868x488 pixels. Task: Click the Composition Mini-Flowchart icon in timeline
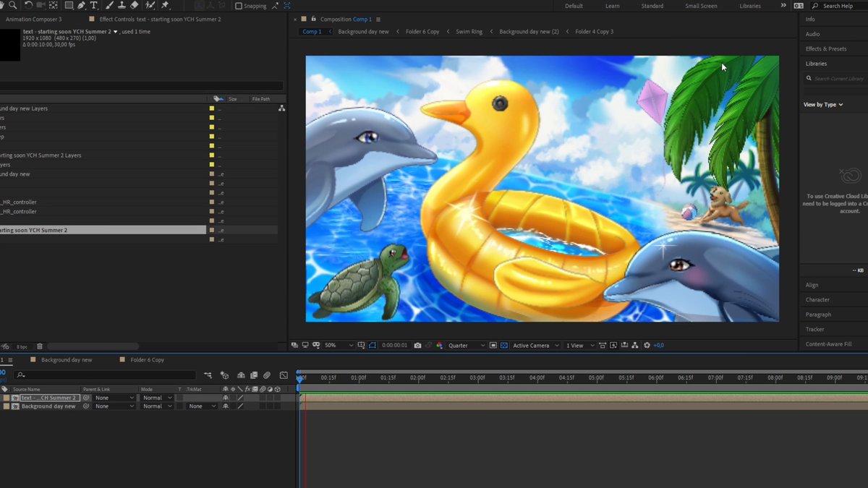point(208,375)
